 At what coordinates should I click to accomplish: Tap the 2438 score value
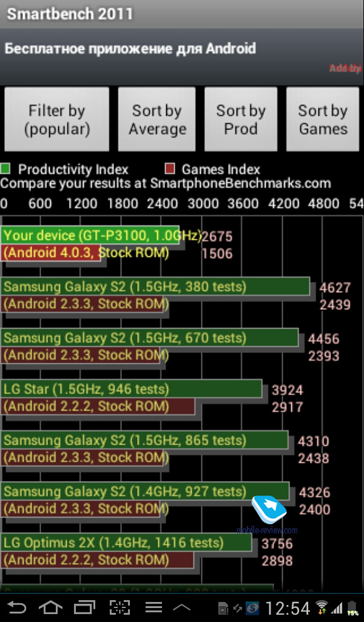314,458
